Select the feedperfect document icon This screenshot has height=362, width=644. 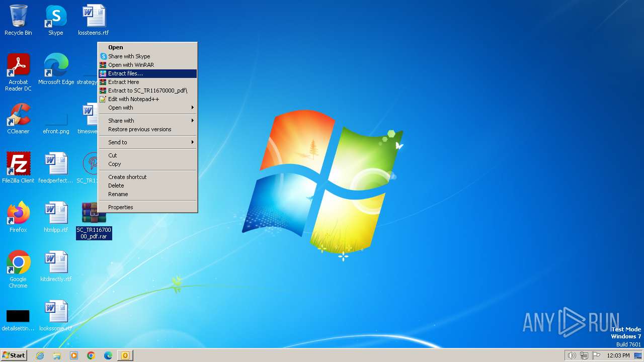[56, 168]
